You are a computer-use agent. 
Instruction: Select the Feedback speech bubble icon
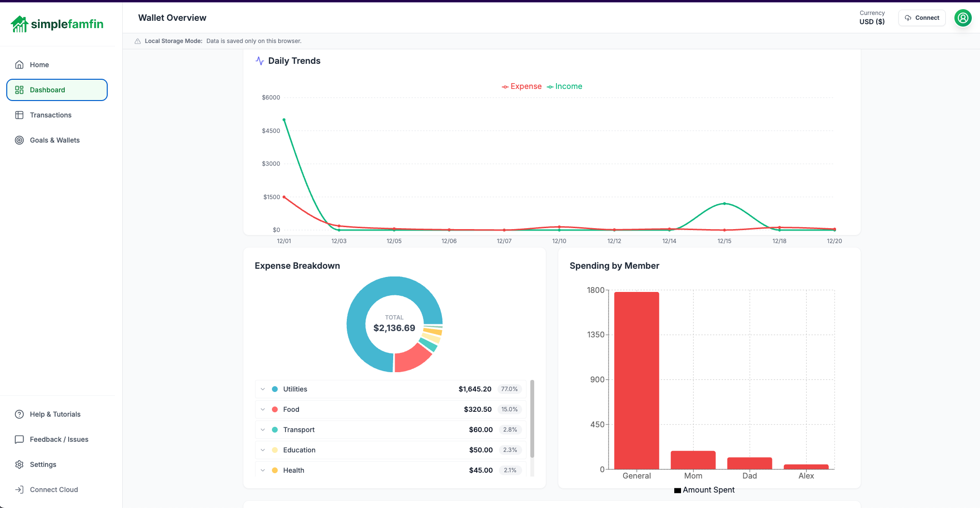click(x=19, y=439)
